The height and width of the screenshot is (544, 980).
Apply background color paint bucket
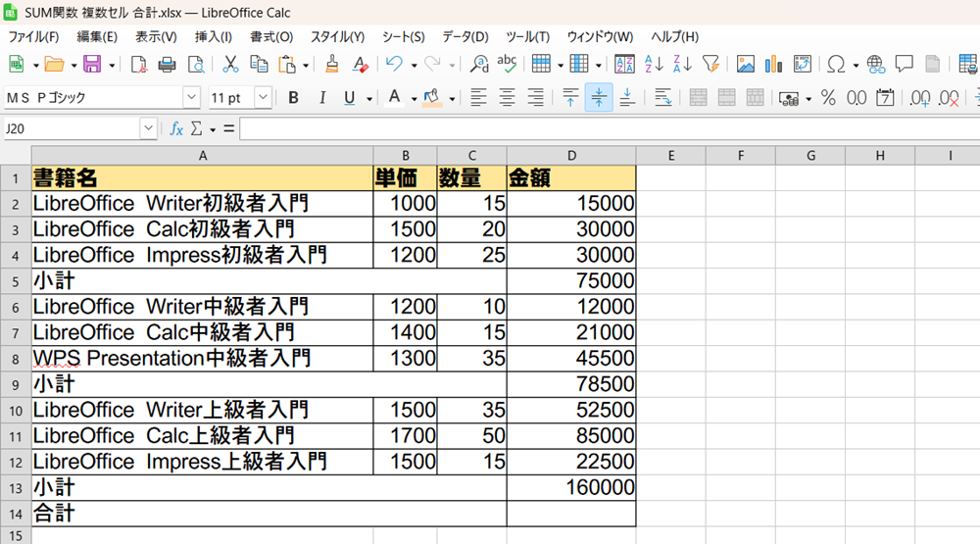[432, 98]
